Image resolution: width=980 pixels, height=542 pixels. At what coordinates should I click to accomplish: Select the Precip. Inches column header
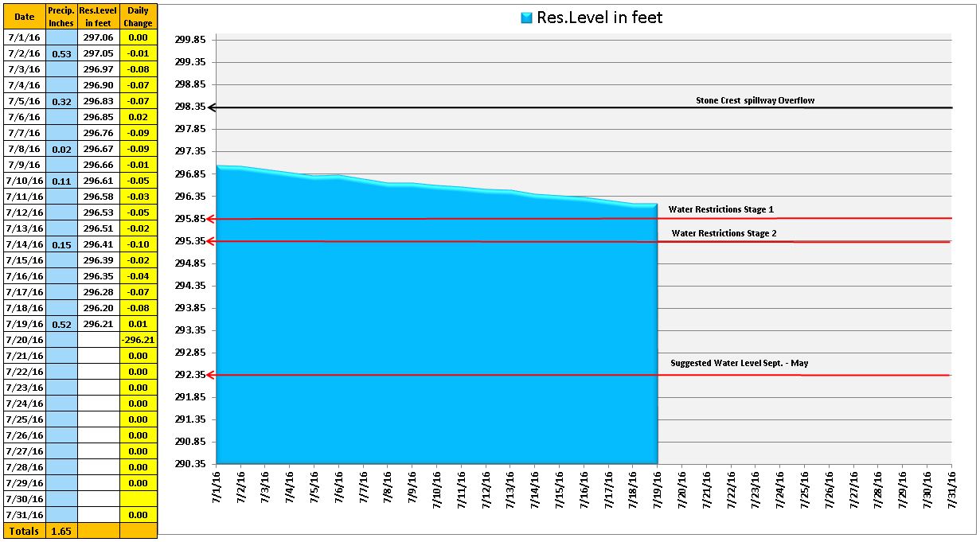click(x=61, y=17)
